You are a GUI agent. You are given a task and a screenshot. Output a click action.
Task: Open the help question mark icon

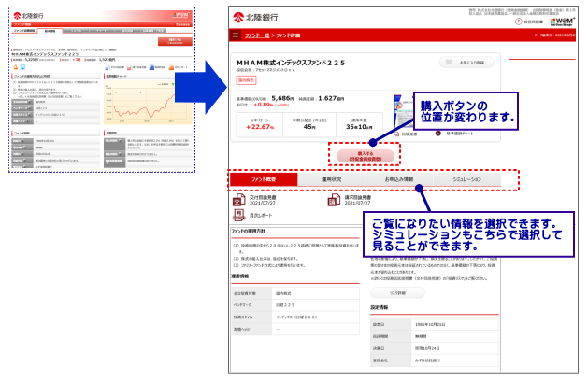(518, 21)
